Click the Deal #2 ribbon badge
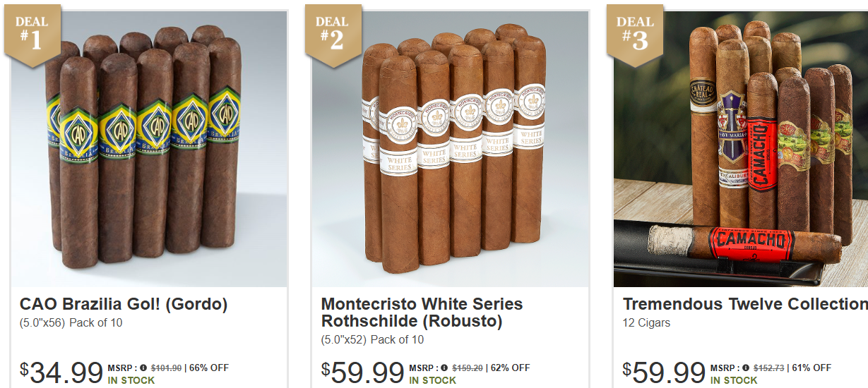This screenshot has height=388, width=868. [x=333, y=35]
